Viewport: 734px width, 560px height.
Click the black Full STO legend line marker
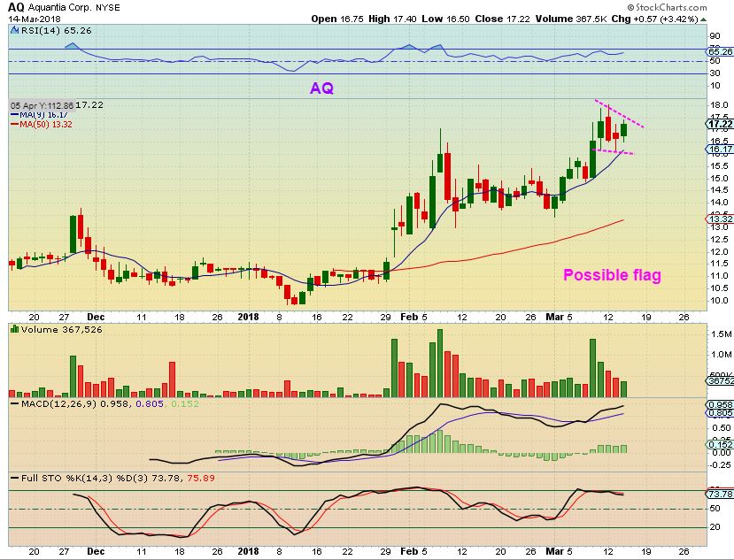tap(15, 478)
